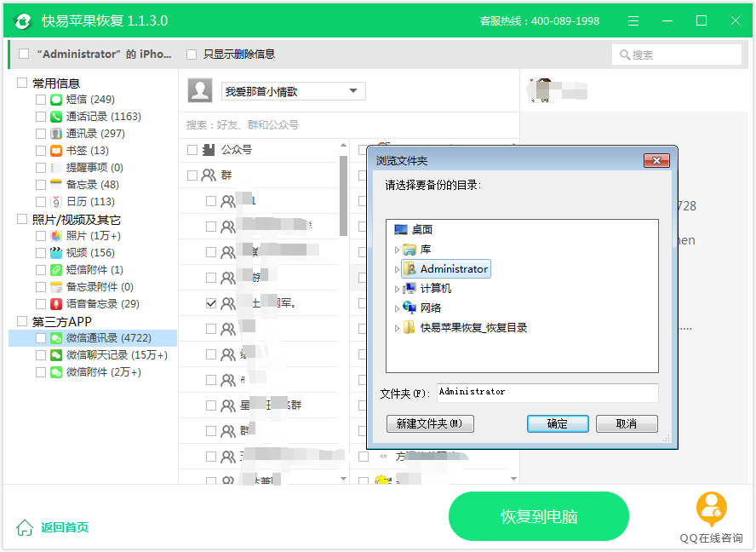Tick the 微信通讯录 (4722) checkbox
The image size is (756, 552).
41,338
